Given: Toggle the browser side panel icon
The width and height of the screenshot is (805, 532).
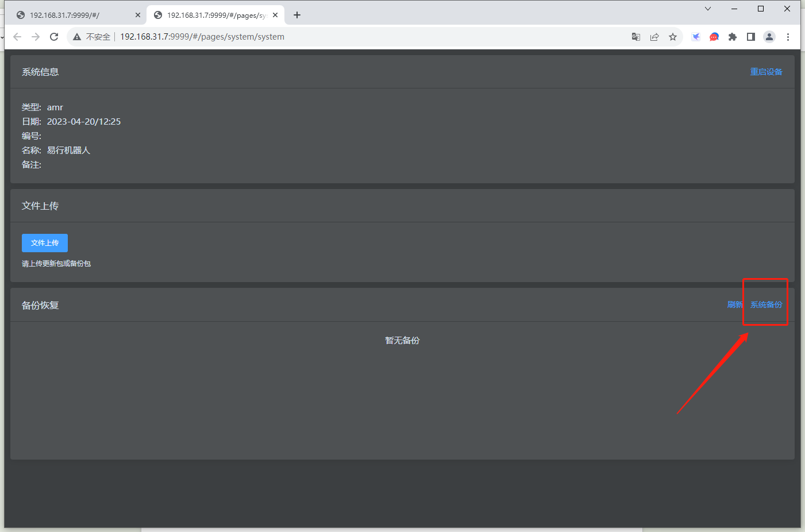Looking at the screenshot, I should pos(751,37).
